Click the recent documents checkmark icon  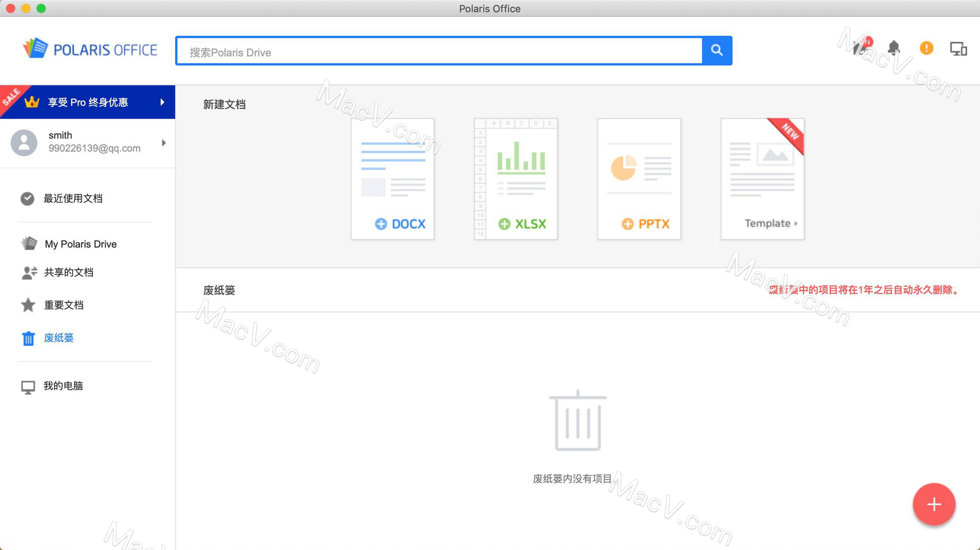pyautogui.click(x=28, y=199)
